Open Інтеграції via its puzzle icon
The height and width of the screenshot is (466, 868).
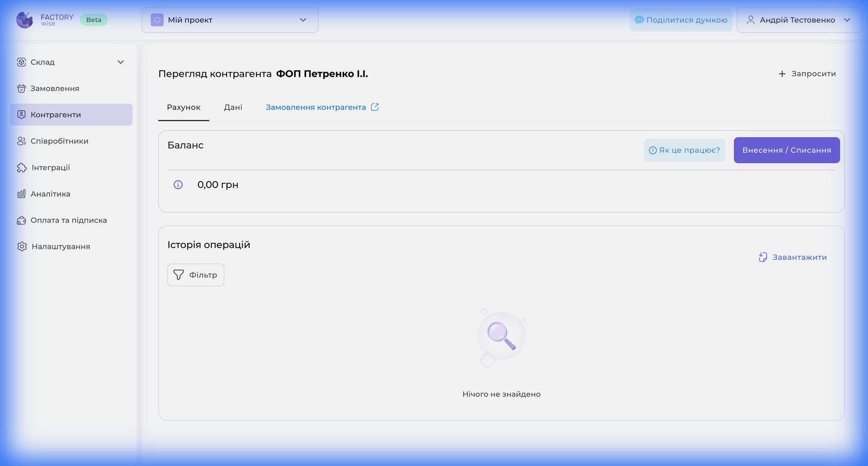click(22, 168)
